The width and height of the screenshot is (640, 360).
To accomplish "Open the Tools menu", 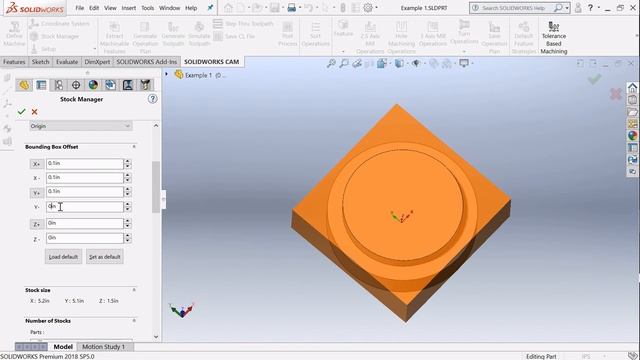I will (x=148, y=8).
